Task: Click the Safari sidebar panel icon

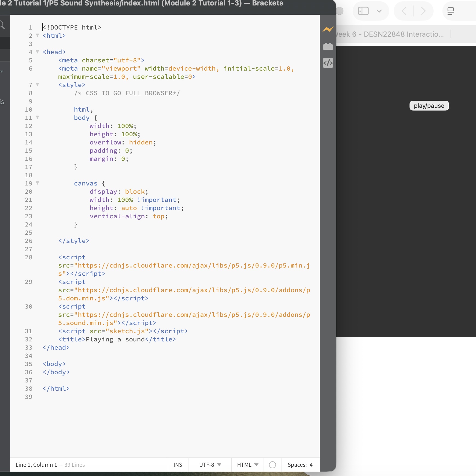Action: 363,11
